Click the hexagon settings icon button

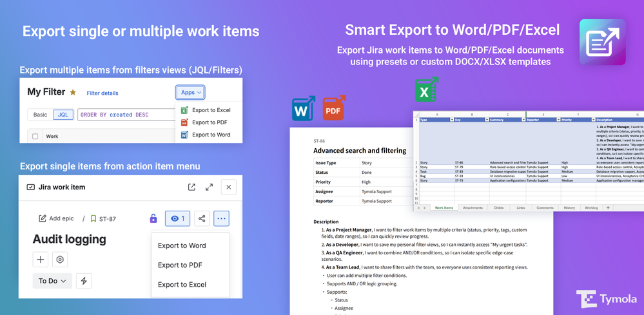pos(60,259)
